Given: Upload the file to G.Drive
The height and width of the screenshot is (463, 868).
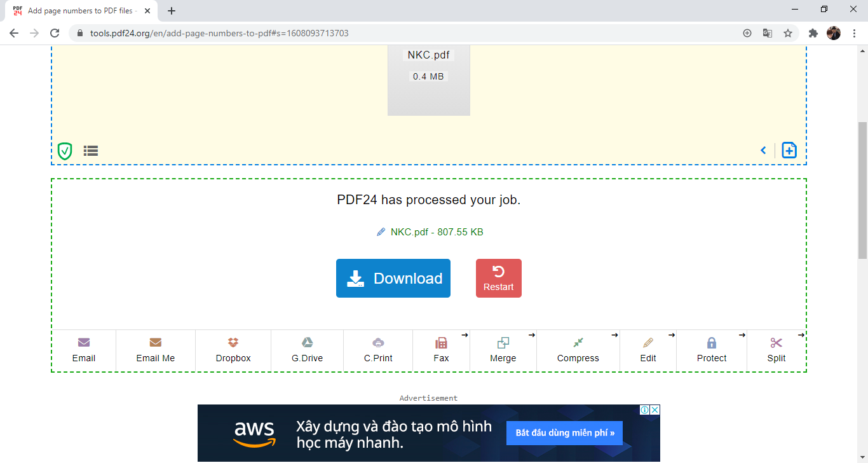Looking at the screenshot, I should (308, 350).
